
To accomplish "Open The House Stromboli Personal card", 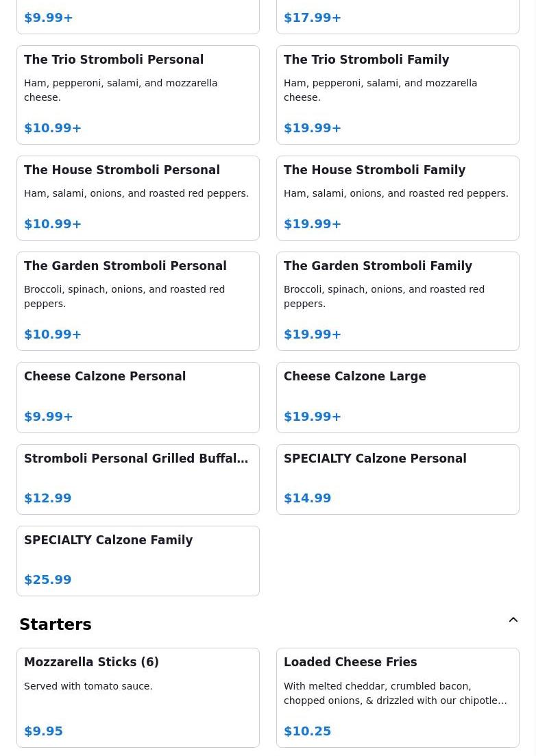I will point(138,197).
